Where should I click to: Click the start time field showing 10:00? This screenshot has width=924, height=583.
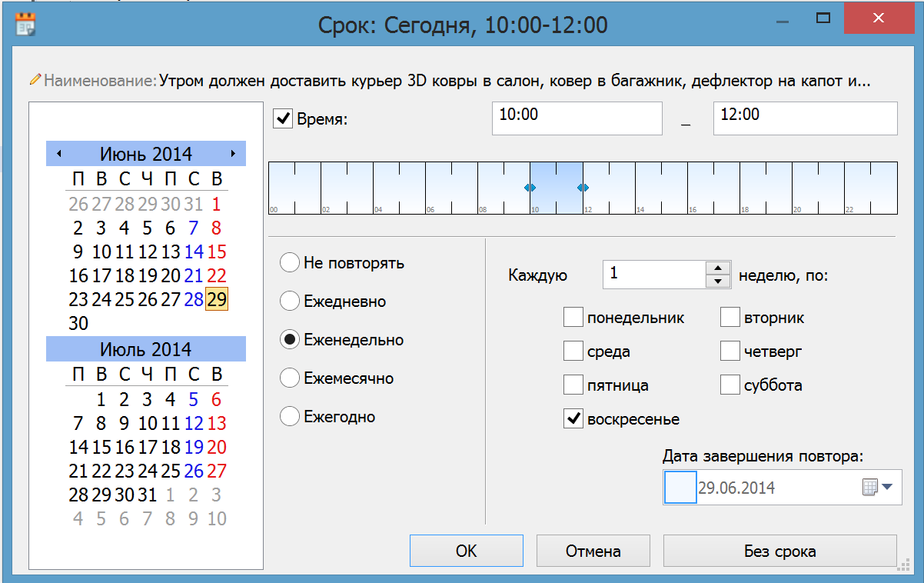577,118
